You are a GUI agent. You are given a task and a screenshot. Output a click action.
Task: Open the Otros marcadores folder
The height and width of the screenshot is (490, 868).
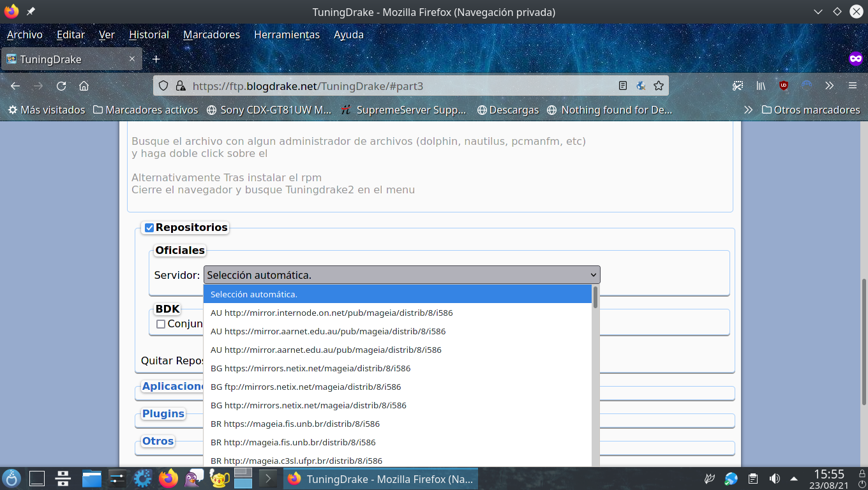tap(811, 110)
